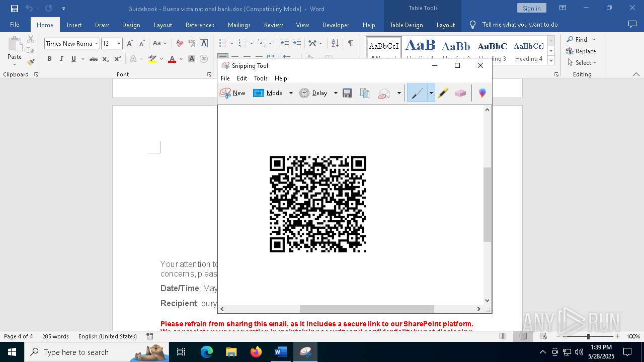Open the Change Case Aa dropdown

(x=160, y=44)
